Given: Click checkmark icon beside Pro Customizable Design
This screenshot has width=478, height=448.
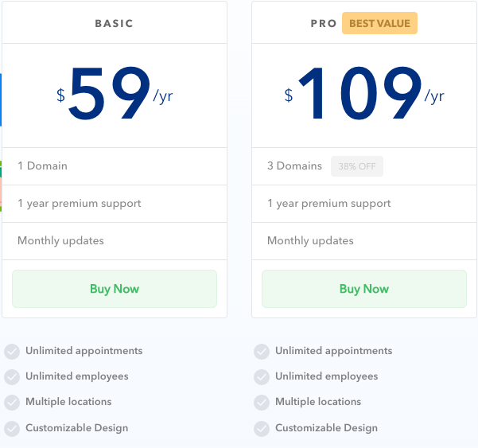Looking at the screenshot, I should [262, 429].
